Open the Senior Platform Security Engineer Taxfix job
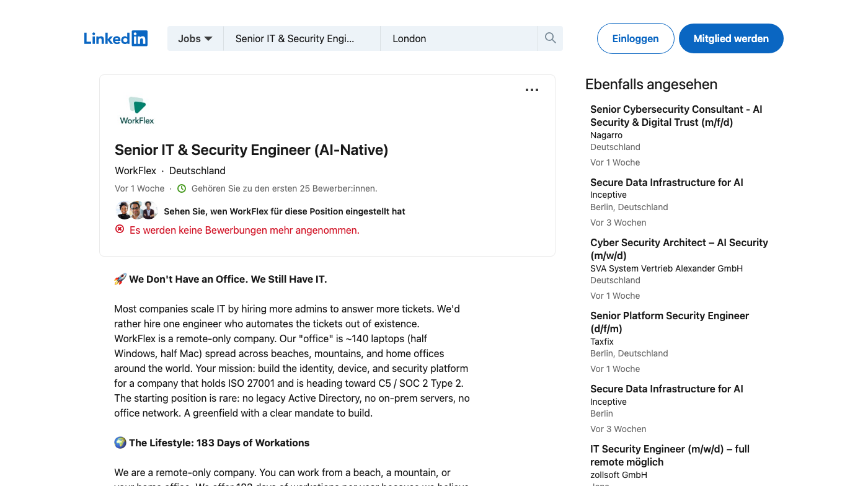 pos(670,322)
